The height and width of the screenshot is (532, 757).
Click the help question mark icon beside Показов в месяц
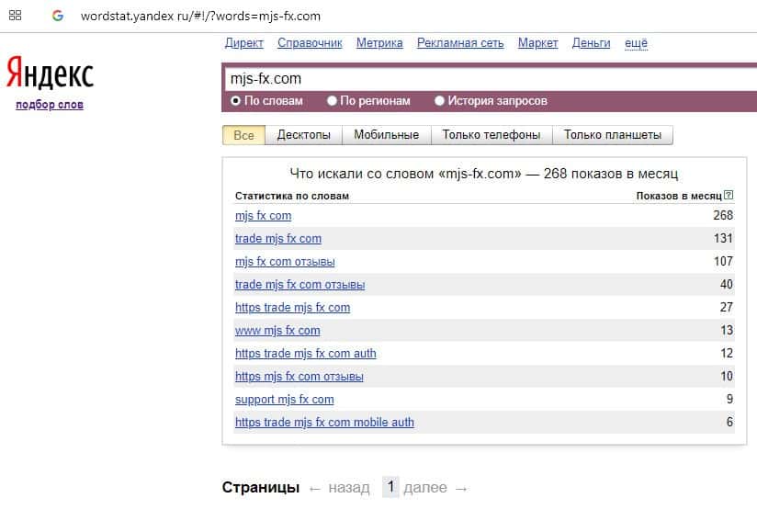729,196
